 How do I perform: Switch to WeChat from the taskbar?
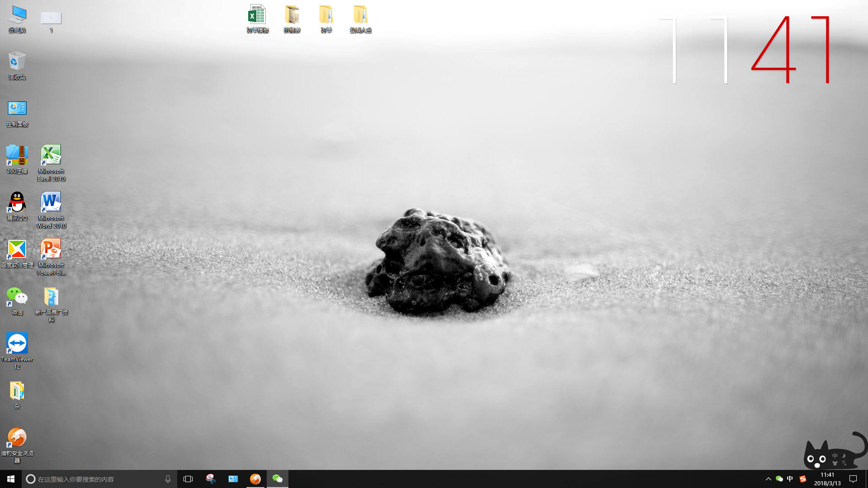277,479
